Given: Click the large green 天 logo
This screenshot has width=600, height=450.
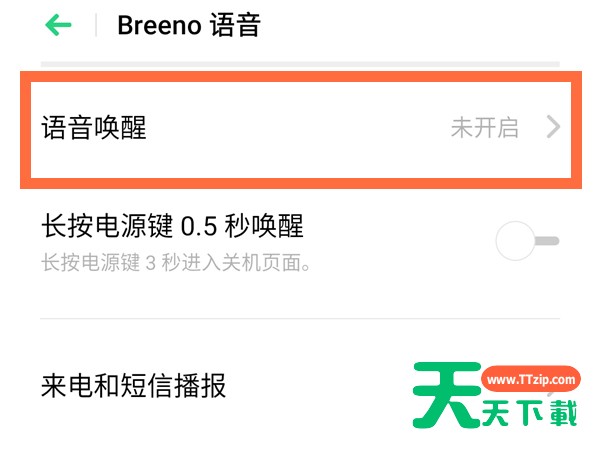Looking at the screenshot, I should tap(447, 395).
